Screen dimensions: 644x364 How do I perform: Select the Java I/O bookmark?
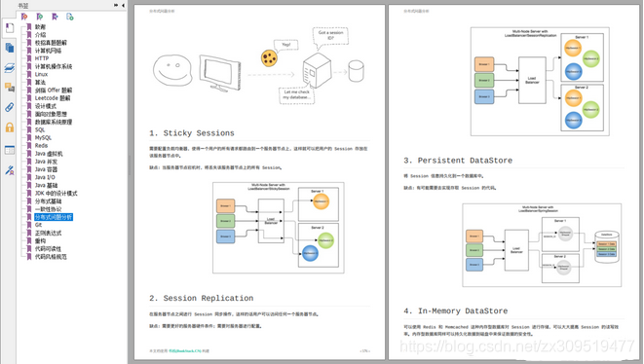45,177
